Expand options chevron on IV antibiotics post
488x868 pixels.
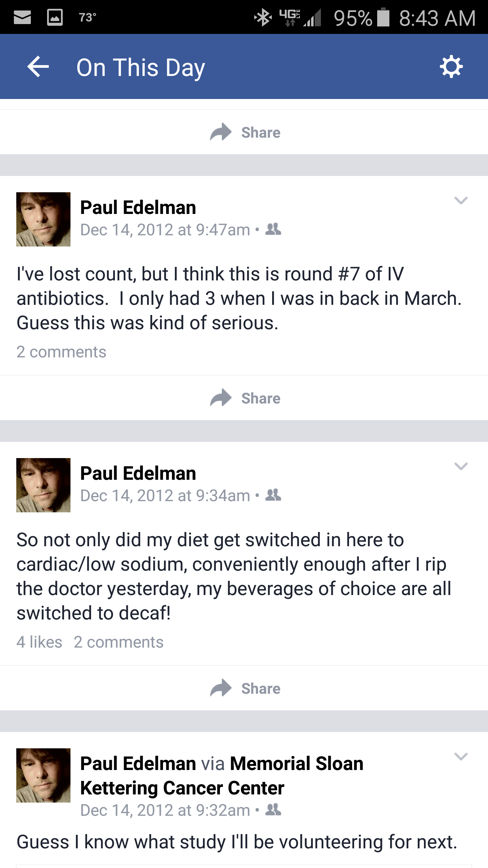click(461, 200)
